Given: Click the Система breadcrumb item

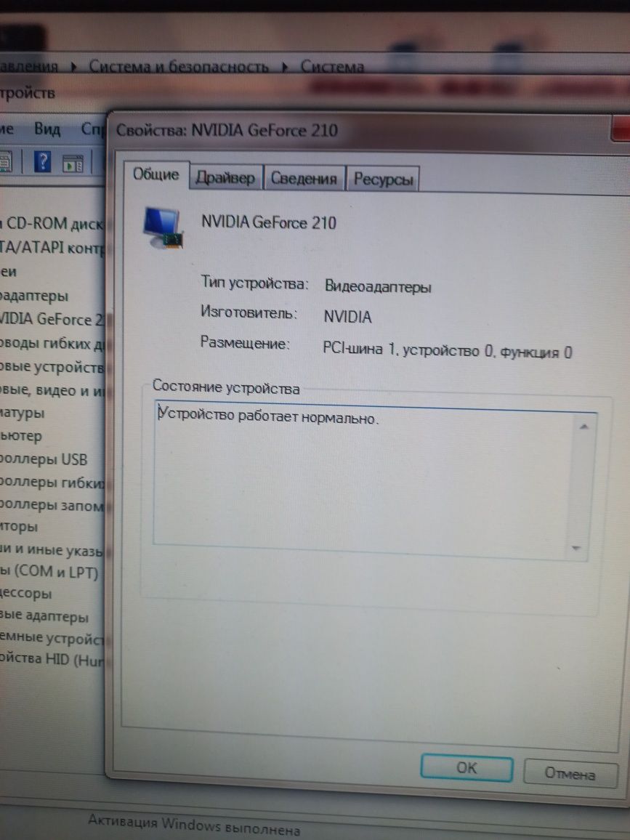Looking at the screenshot, I should click(x=331, y=66).
